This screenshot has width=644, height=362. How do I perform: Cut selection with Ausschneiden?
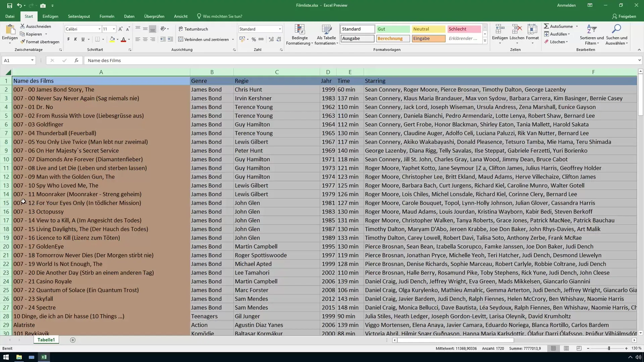[36, 26]
